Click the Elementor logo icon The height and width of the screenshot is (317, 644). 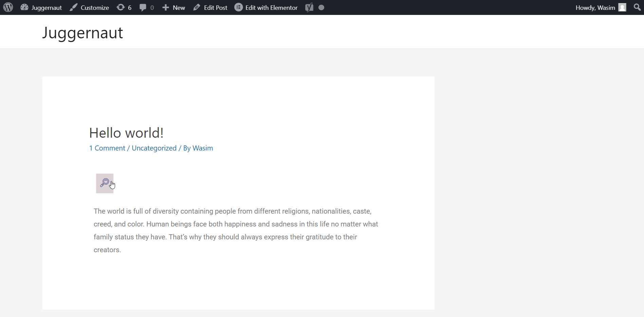coord(239,7)
